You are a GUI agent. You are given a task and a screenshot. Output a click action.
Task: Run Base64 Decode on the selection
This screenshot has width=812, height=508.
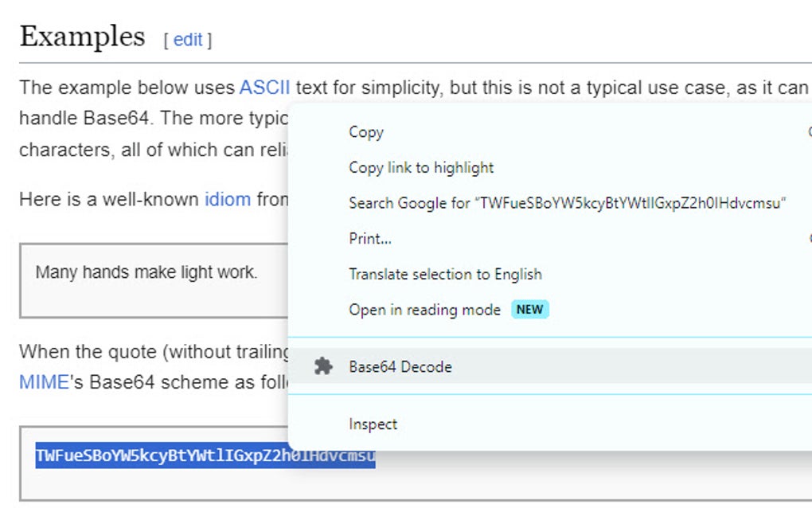tap(401, 366)
